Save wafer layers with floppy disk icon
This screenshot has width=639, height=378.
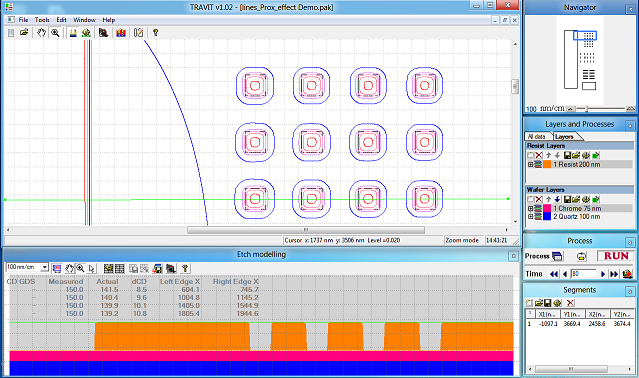point(567,199)
